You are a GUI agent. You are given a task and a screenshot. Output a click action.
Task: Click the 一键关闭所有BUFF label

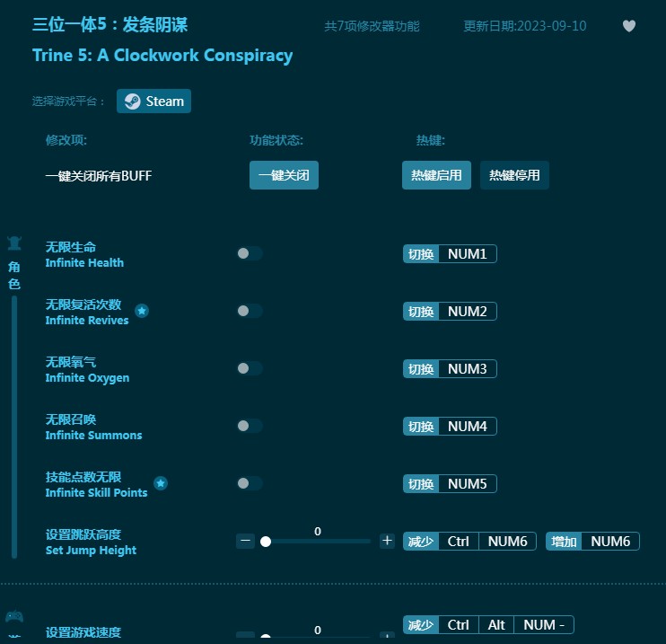(99, 175)
